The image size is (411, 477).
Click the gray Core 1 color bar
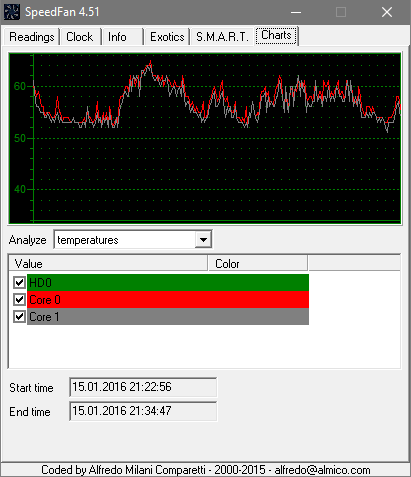pos(168,316)
